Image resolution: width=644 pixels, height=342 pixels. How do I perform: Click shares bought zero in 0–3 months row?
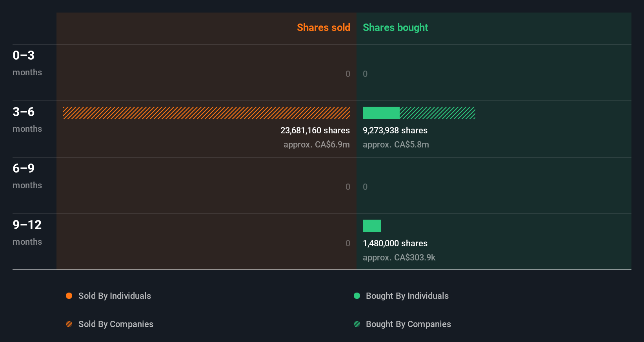pos(365,74)
